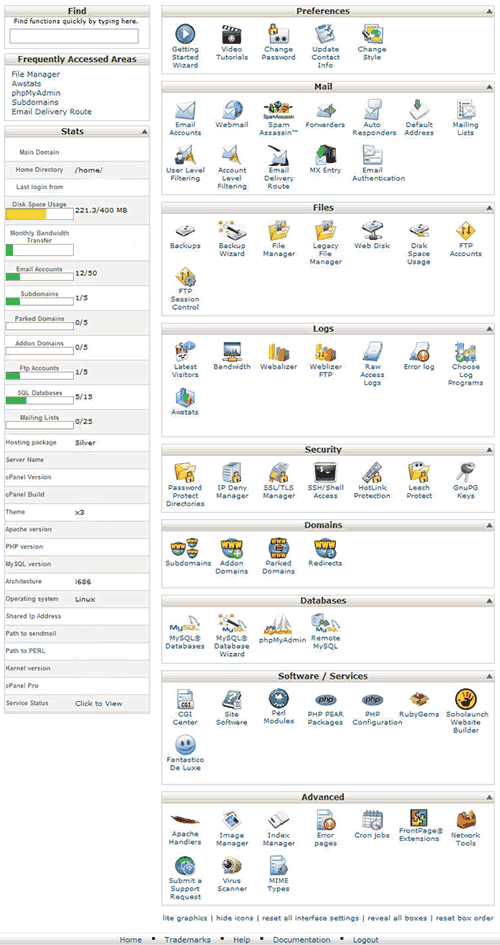Viewport: 500px width, 945px height.
Task: Open Trademarks footer link
Action: 187,940
